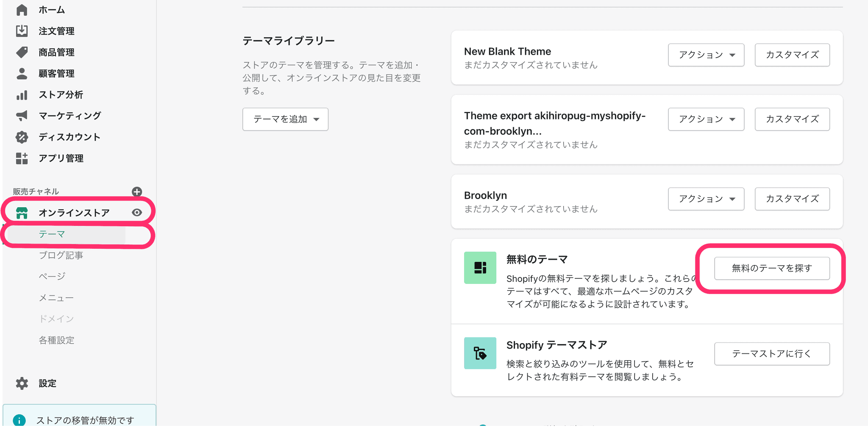The height and width of the screenshot is (439, 868).
Task: Open アクション dropdown for Brooklyn theme
Action: click(x=706, y=199)
